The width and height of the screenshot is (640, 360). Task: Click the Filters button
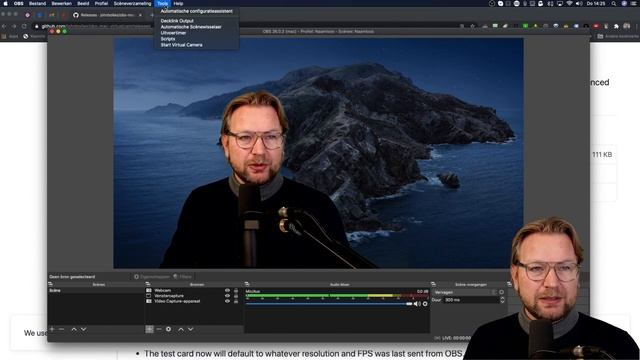click(x=182, y=276)
